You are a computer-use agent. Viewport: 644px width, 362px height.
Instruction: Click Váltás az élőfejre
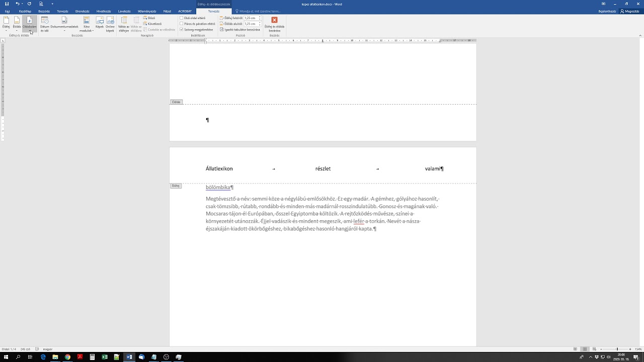click(124, 24)
